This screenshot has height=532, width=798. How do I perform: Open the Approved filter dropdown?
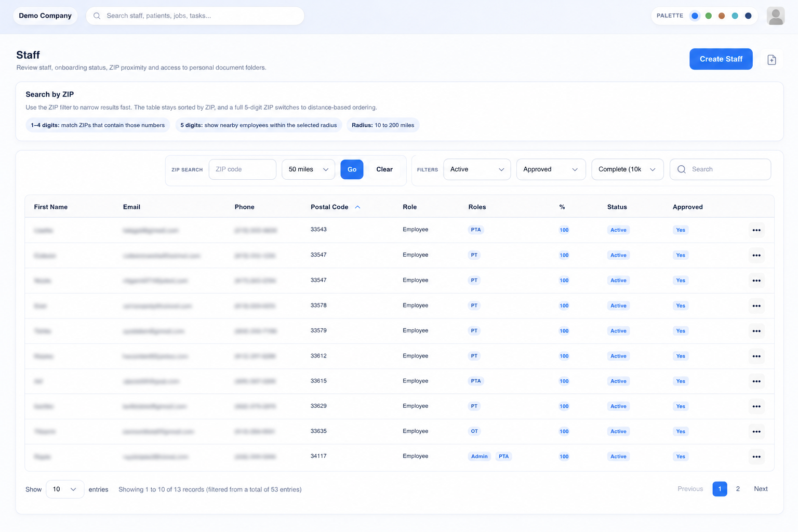(551, 169)
